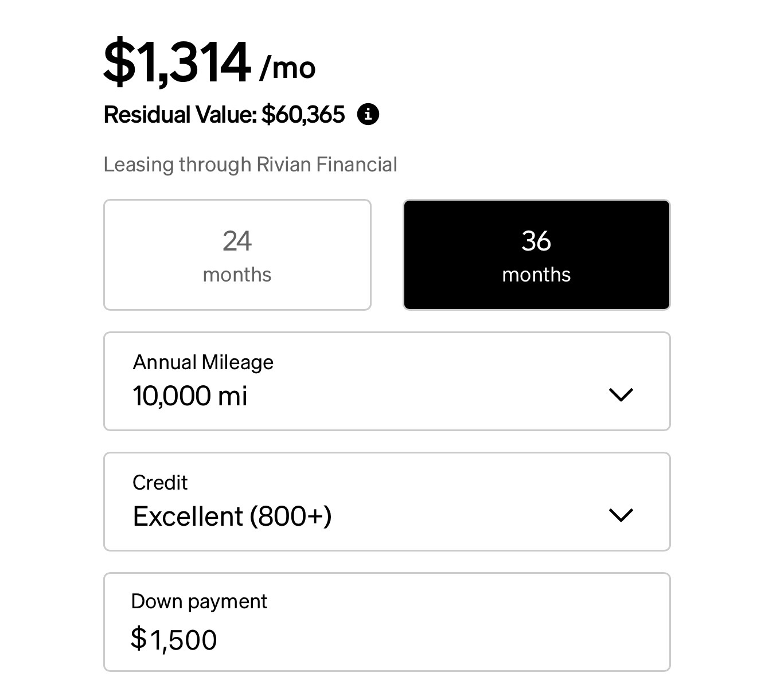Click the Credit field label
The height and width of the screenshot is (700, 757).
[x=160, y=483]
